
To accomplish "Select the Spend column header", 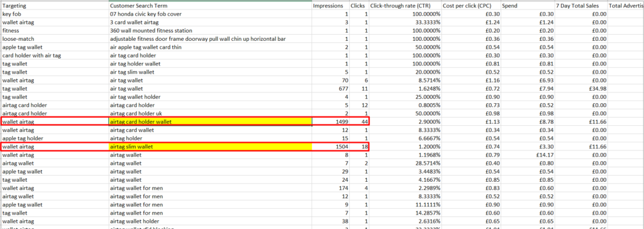I will 528,6.
